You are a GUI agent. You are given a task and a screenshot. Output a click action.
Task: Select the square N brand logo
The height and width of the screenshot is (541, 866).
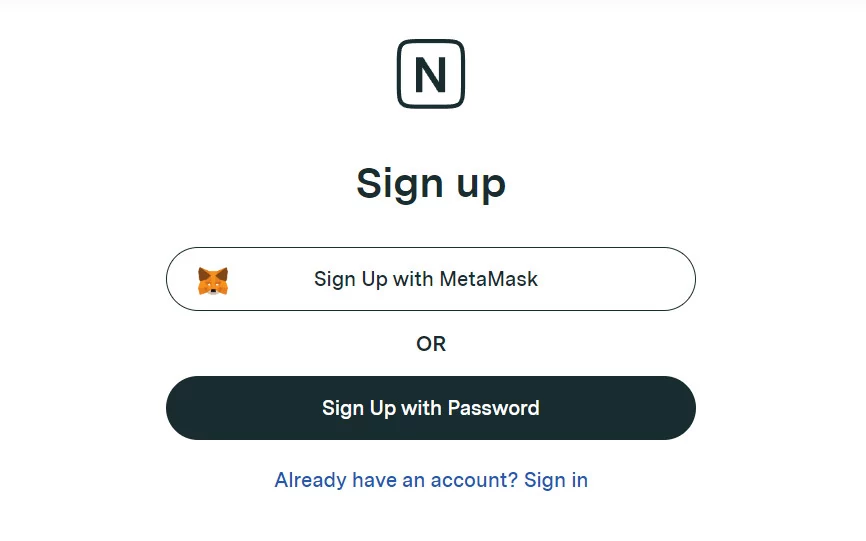click(x=431, y=74)
